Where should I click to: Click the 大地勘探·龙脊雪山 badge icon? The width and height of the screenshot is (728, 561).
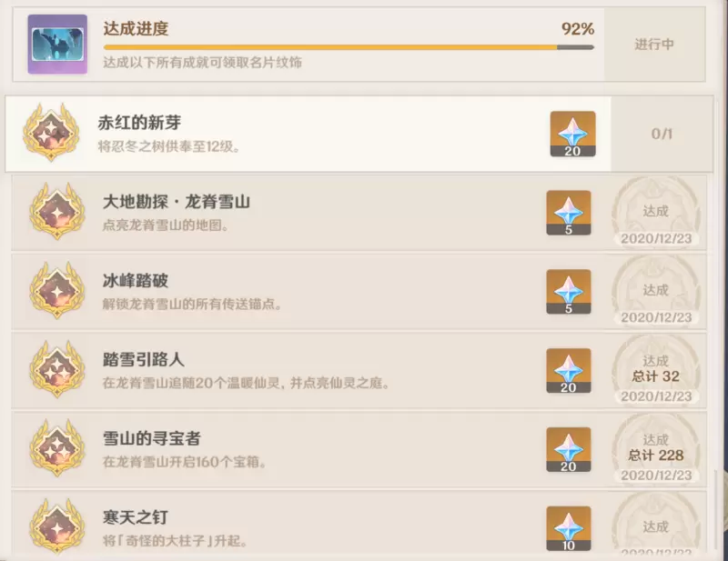point(57,212)
